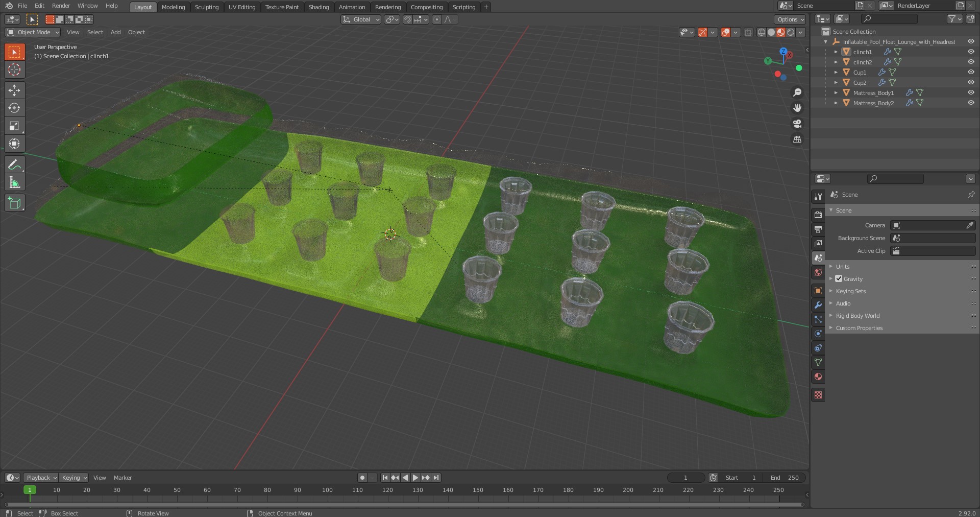
Task: Switch to the UV Editing workspace tab
Action: pos(242,7)
